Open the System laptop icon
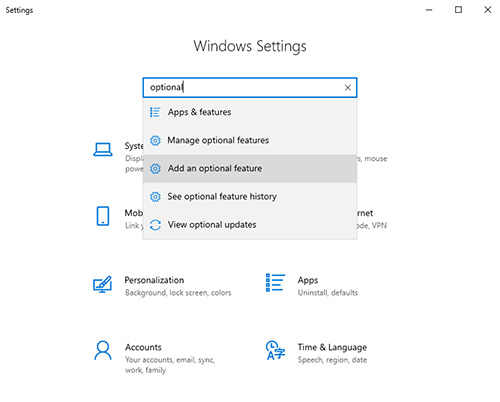500x402 pixels. coord(103,150)
